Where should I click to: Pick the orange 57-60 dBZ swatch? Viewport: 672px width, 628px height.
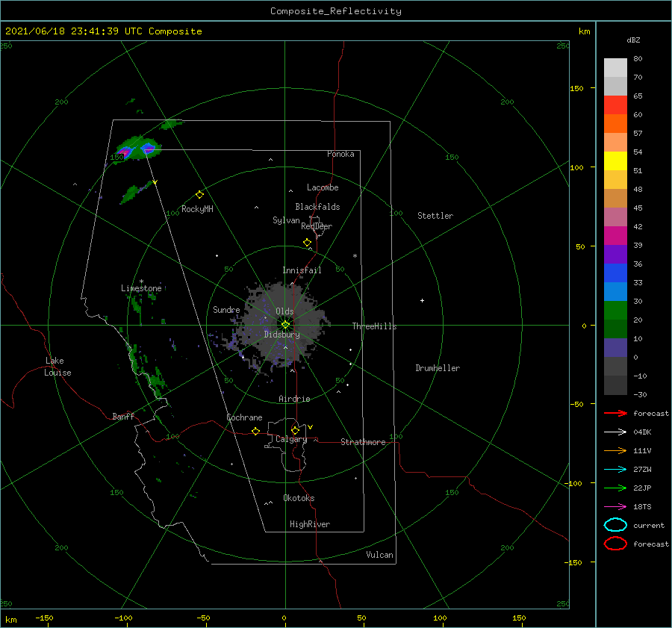coord(615,124)
